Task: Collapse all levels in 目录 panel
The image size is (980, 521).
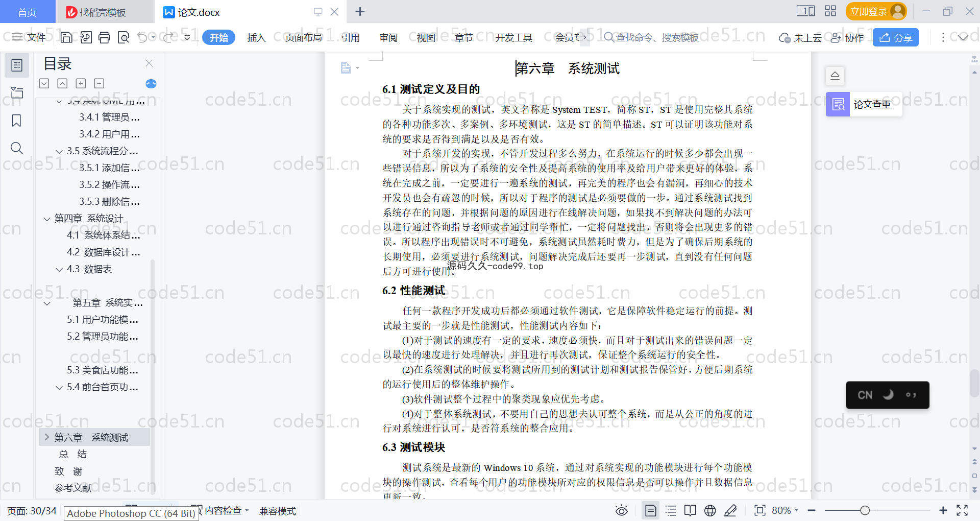Action: [62, 83]
